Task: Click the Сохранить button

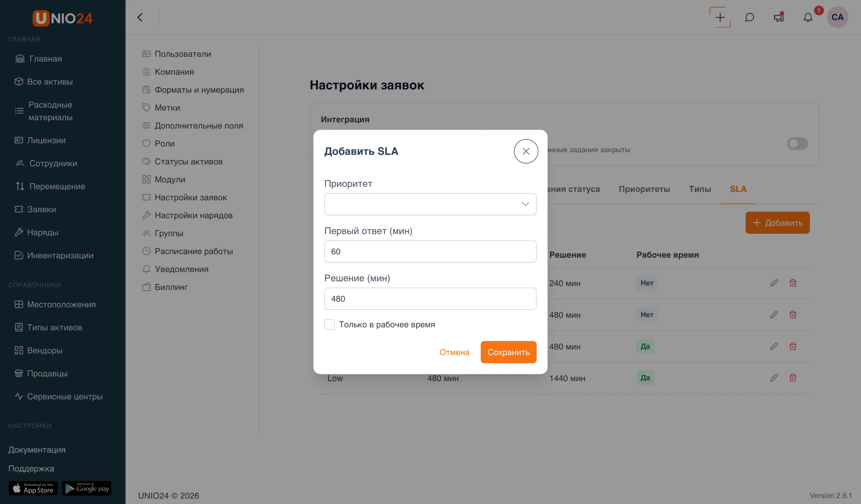Action: point(509,352)
